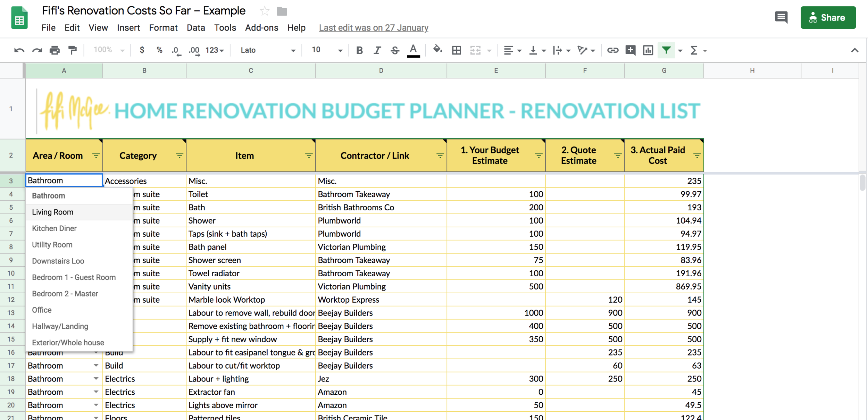The width and height of the screenshot is (868, 420).
Task: Open the borders tool
Action: pos(457,50)
